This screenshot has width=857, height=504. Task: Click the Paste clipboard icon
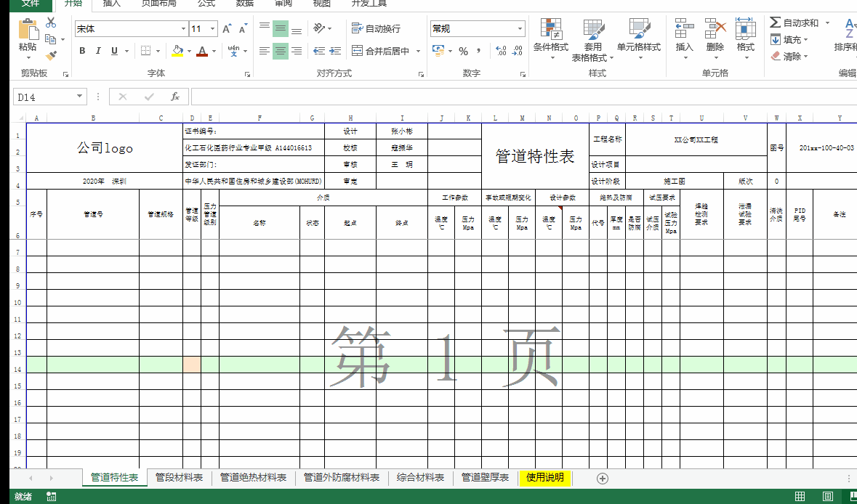pos(28,29)
